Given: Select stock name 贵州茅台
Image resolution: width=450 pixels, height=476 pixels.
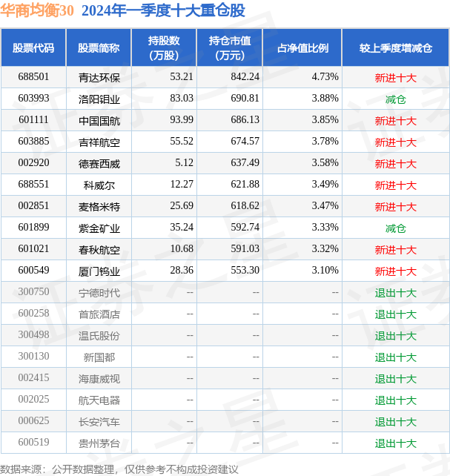Looking at the screenshot, I should click(99, 444).
